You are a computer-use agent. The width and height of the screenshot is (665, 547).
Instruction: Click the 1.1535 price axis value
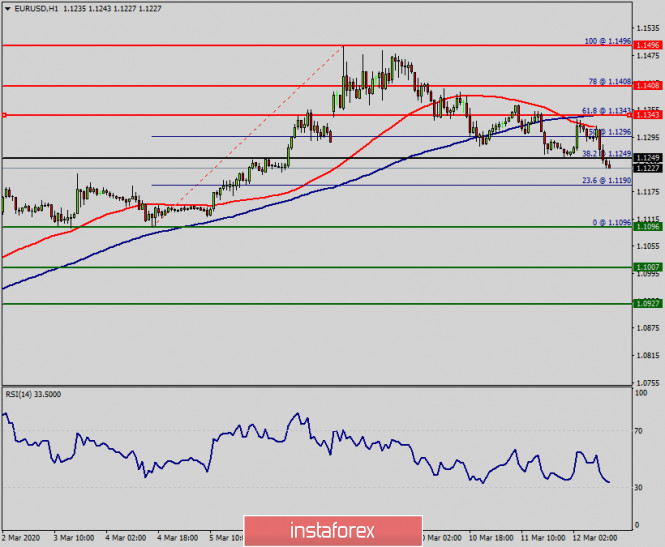pos(648,28)
